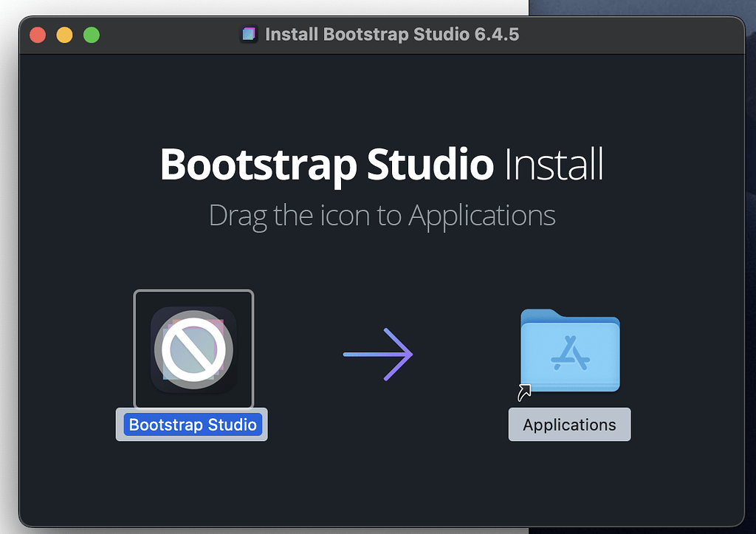Click the Bootstrap Studio file label
Image resolution: width=756 pixels, height=534 pixels.
(x=192, y=425)
